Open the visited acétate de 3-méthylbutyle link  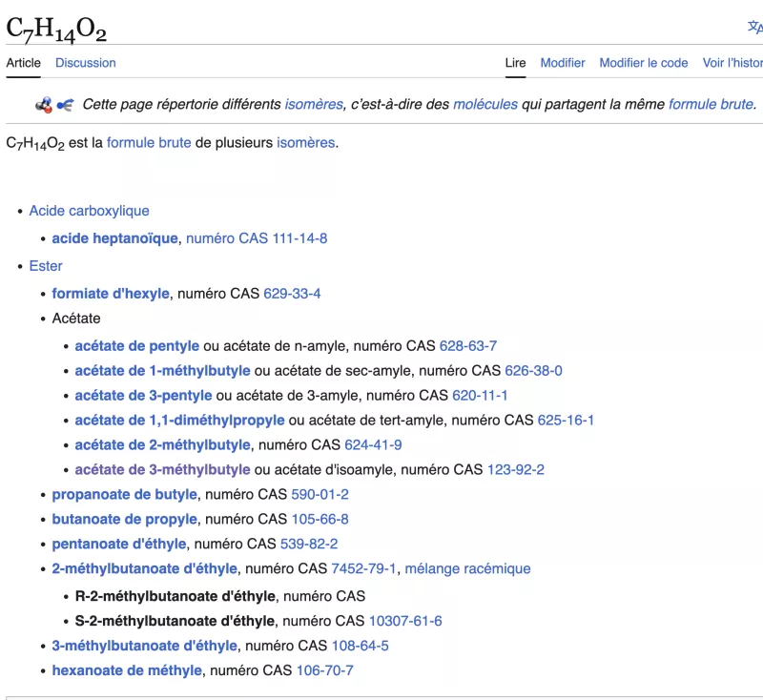(x=162, y=469)
